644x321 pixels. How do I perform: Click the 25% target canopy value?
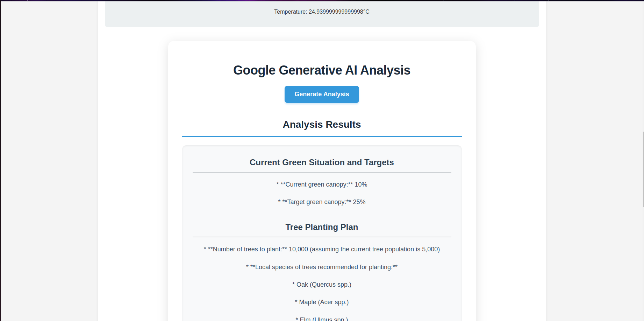[x=359, y=202]
